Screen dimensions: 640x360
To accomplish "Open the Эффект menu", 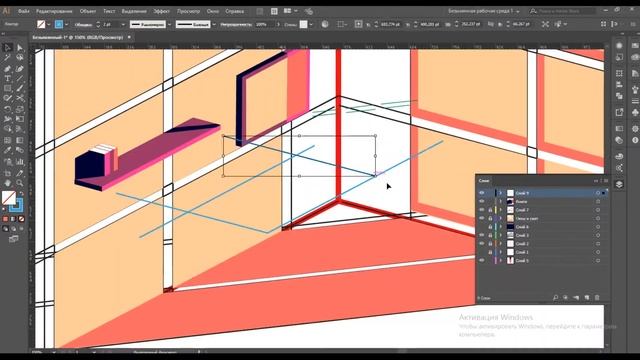I will (x=162, y=11).
